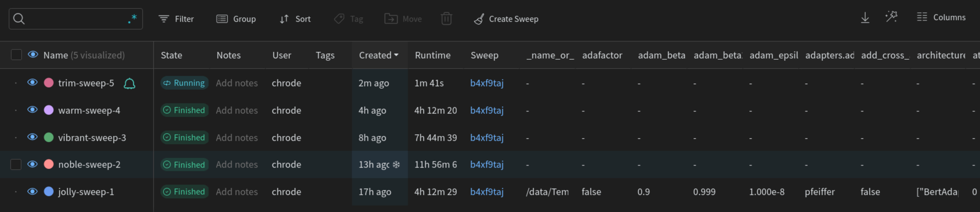Toggle visibility of the jolly-sweep-1 run

click(33, 192)
